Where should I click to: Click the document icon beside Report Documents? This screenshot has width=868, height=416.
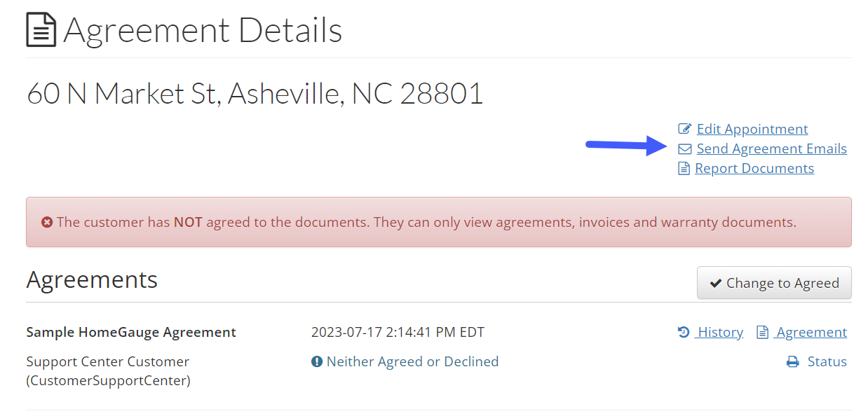(x=684, y=168)
